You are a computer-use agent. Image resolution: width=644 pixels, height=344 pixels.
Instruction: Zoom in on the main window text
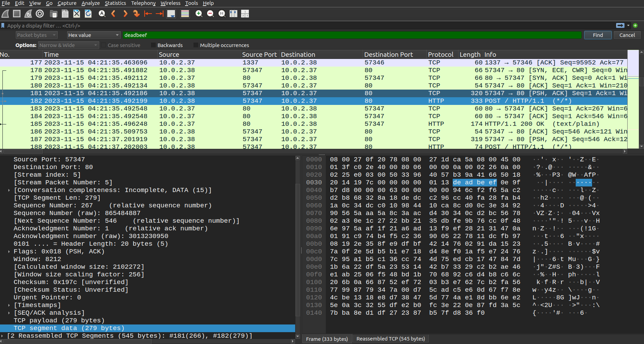(x=199, y=14)
